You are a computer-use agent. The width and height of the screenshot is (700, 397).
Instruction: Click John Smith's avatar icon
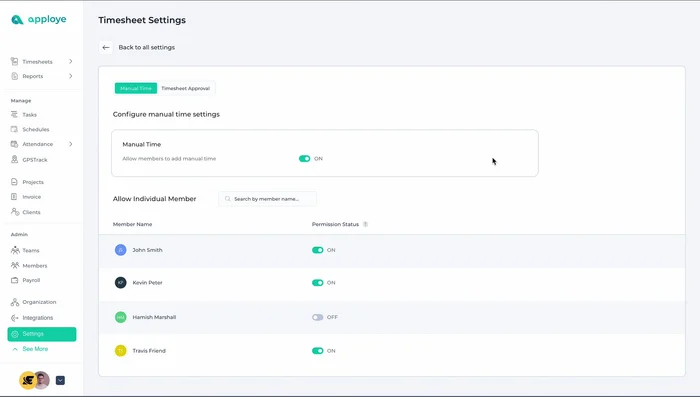pyautogui.click(x=121, y=250)
